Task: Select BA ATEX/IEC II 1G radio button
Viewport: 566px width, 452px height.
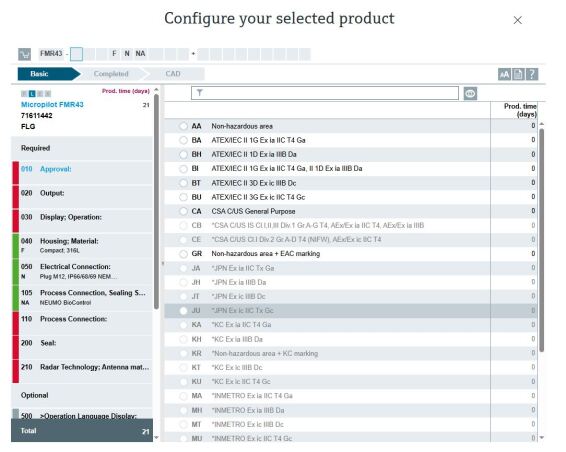Action: (x=183, y=140)
